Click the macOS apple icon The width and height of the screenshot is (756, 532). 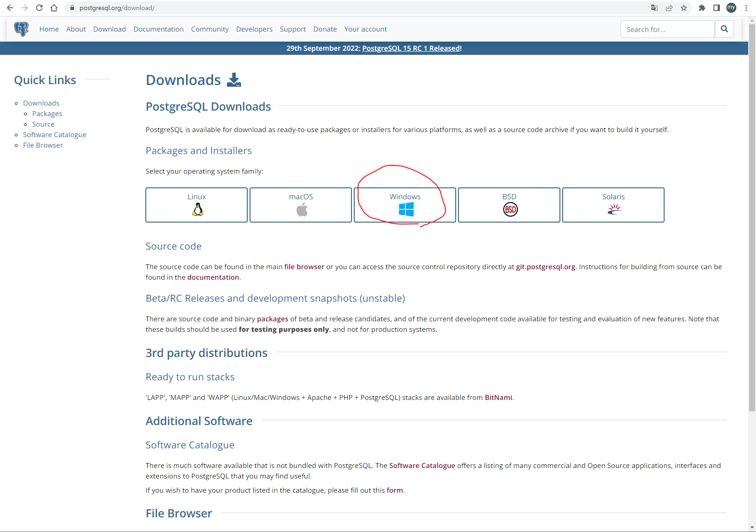302,210
